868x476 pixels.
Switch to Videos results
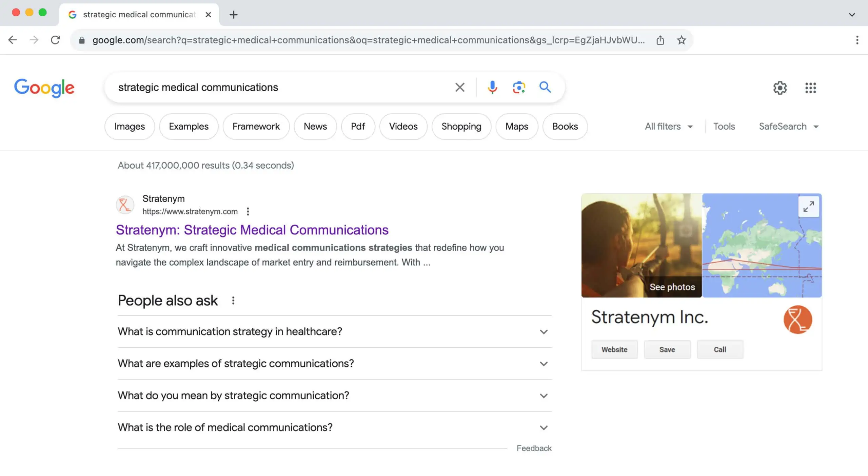click(x=403, y=126)
